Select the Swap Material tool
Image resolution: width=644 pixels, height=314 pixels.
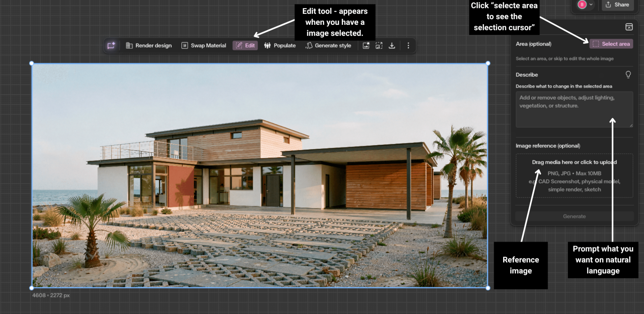[x=204, y=45]
